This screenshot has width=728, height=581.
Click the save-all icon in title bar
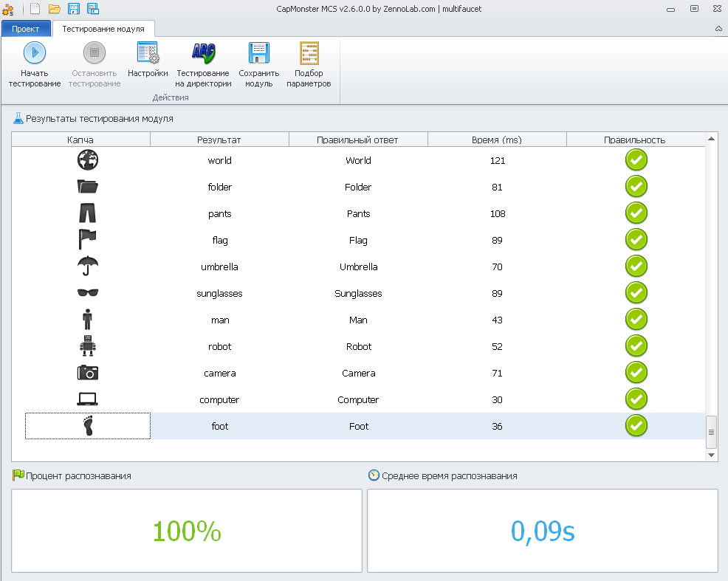[94, 9]
